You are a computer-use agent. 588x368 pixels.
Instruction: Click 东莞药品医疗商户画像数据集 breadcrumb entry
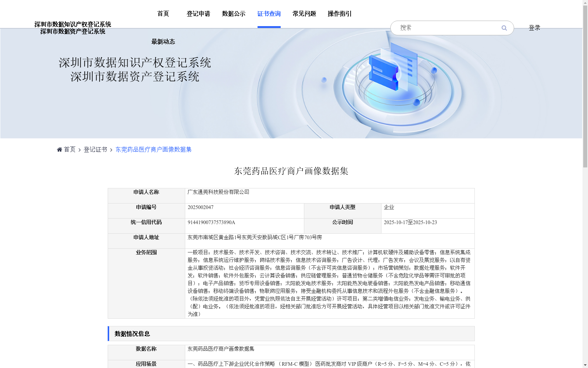click(154, 149)
